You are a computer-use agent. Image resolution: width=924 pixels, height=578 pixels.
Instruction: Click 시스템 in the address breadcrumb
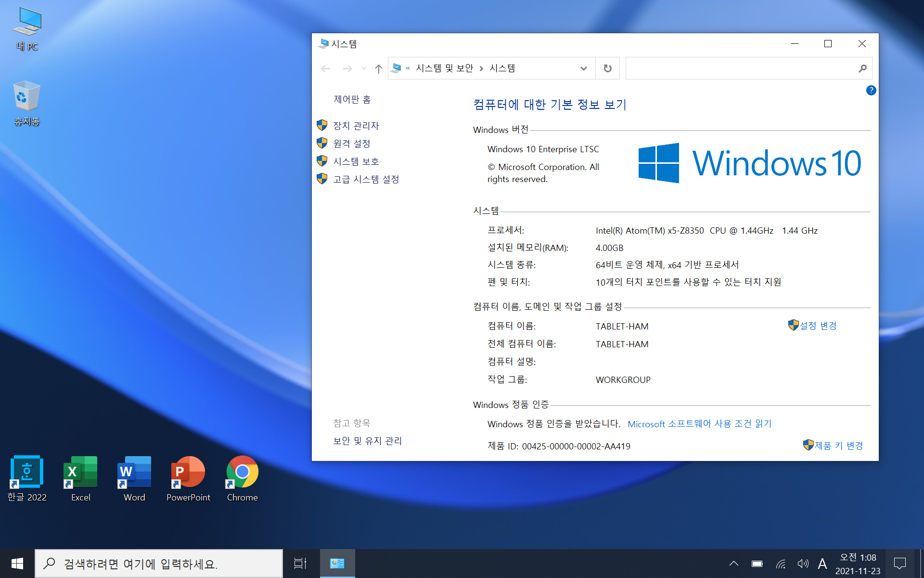[x=502, y=68]
